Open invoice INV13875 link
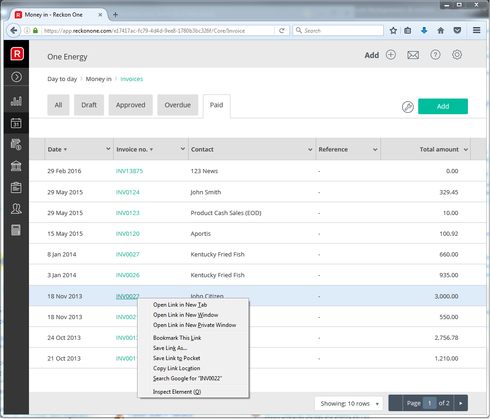Screen dimensions: 490x419 tap(129, 171)
